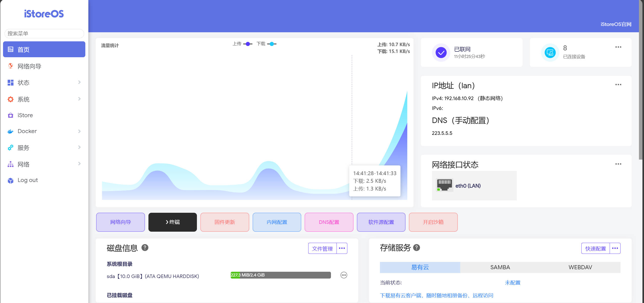Expand the 状态 menu in sidebar
This screenshot has height=303, width=644.
pyautogui.click(x=79, y=82)
